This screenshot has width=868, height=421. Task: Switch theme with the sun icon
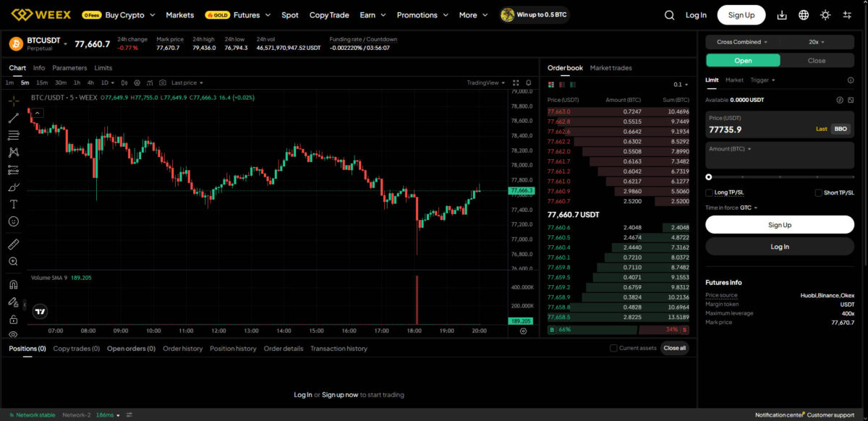pyautogui.click(x=825, y=14)
